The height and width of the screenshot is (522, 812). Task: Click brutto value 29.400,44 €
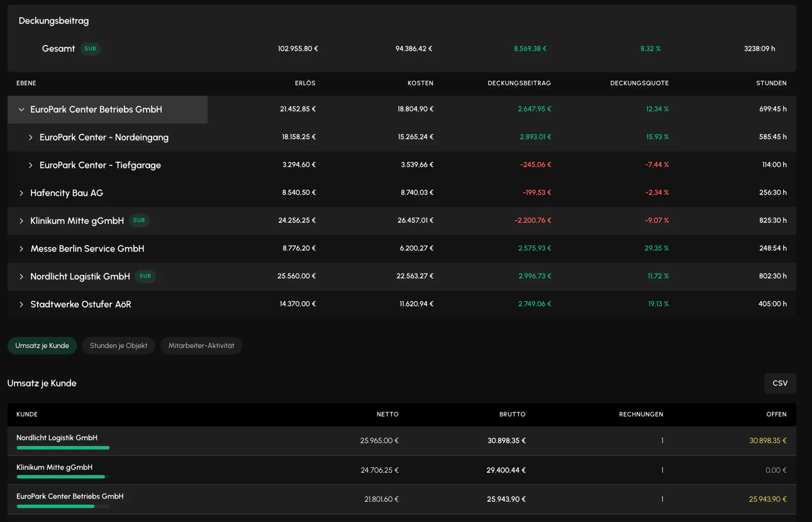pyautogui.click(x=506, y=470)
